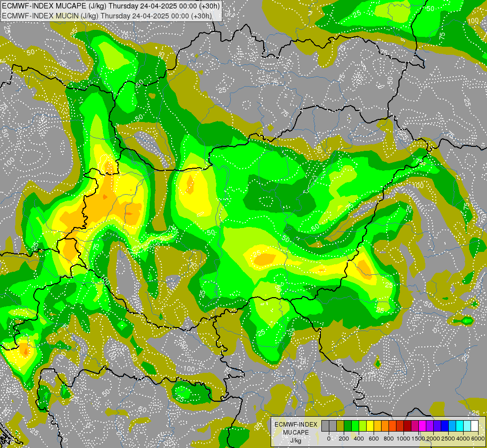The image size is (487, 448).
Task: Click the legend value 4000
Action: pos(463,439)
